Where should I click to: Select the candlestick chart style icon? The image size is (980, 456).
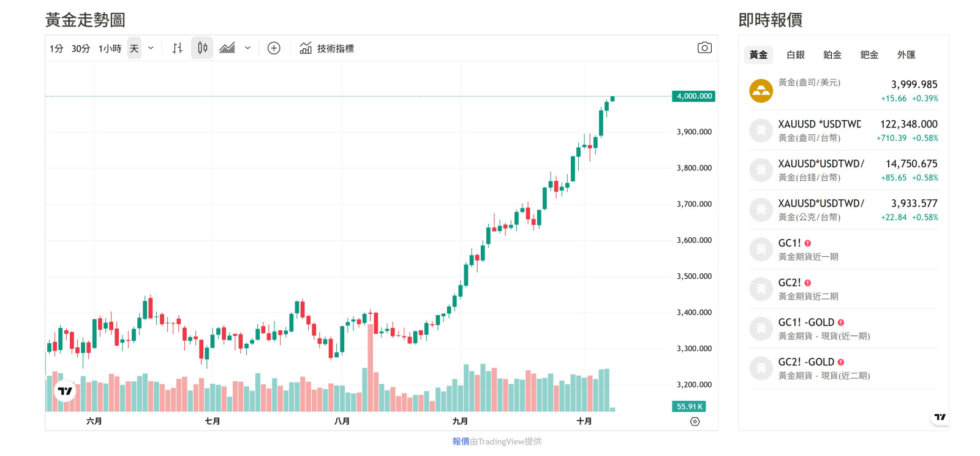click(x=202, y=48)
